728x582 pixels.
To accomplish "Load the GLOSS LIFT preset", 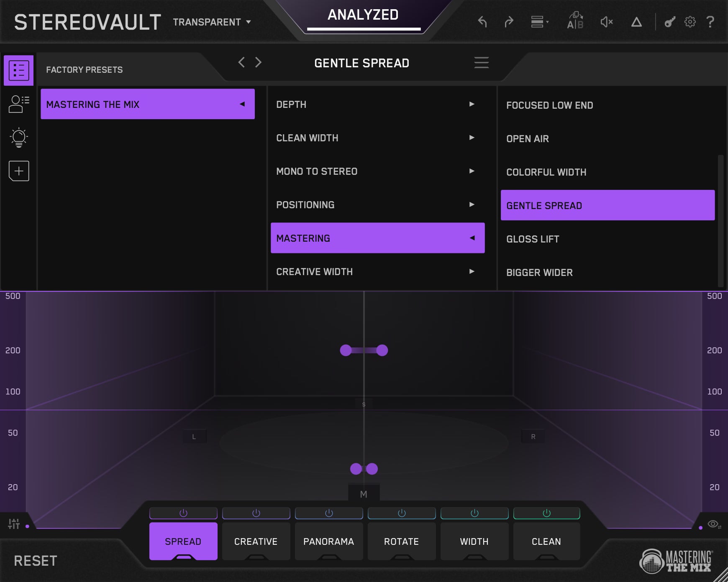I will [608, 239].
